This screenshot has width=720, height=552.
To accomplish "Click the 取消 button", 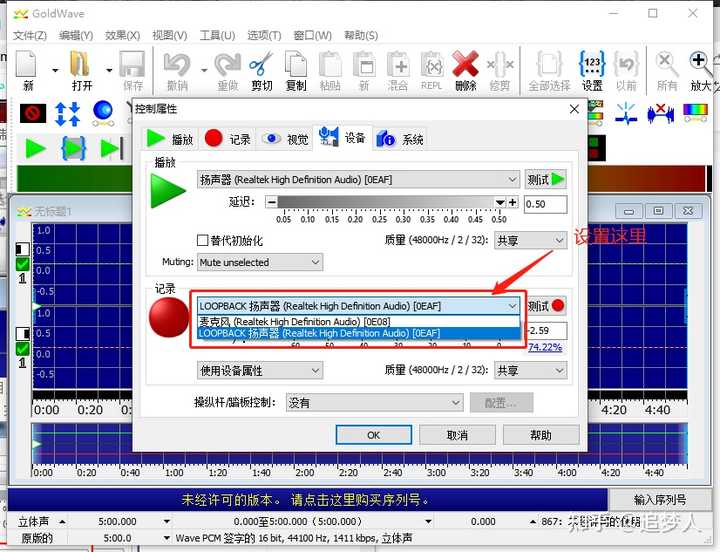I will [x=457, y=435].
